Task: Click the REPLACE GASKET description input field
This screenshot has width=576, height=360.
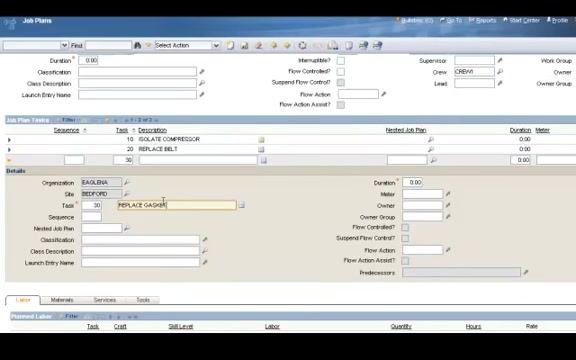Action: click(177, 205)
